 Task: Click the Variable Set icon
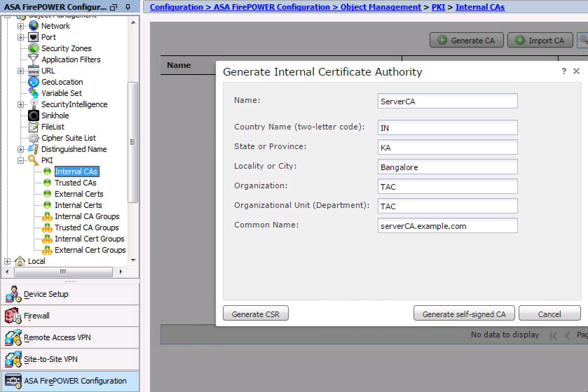coord(34,93)
